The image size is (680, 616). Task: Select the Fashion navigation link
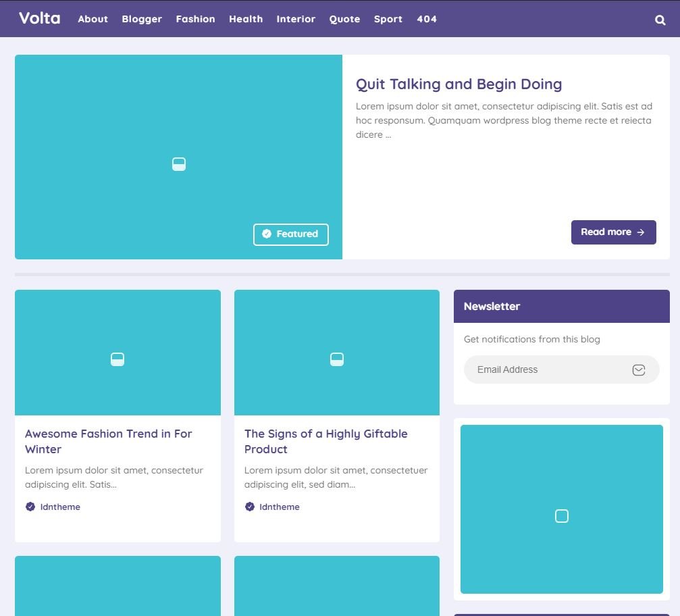tap(195, 19)
